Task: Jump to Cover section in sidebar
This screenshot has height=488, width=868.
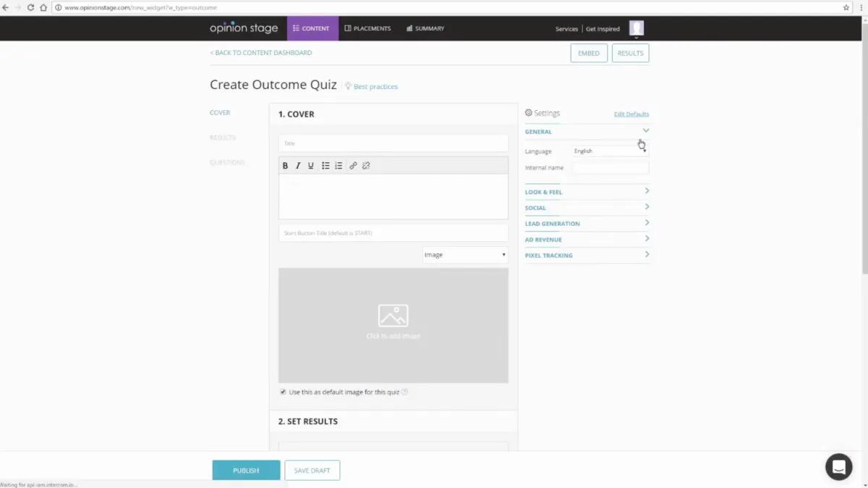Action: coord(220,113)
